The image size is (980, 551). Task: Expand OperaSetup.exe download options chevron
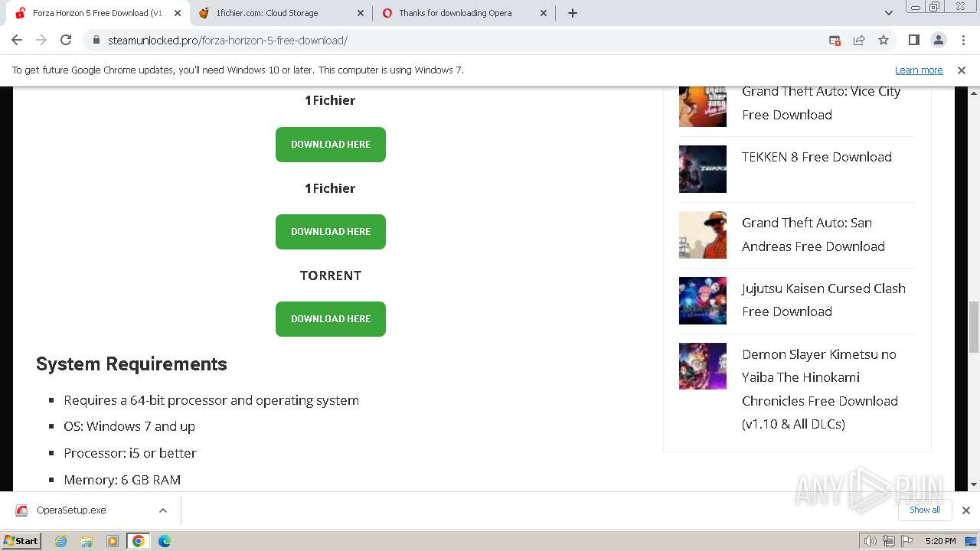pos(162,510)
